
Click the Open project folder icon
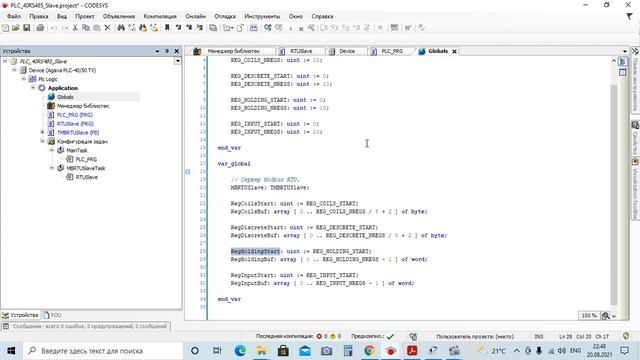tap(16, 28)
